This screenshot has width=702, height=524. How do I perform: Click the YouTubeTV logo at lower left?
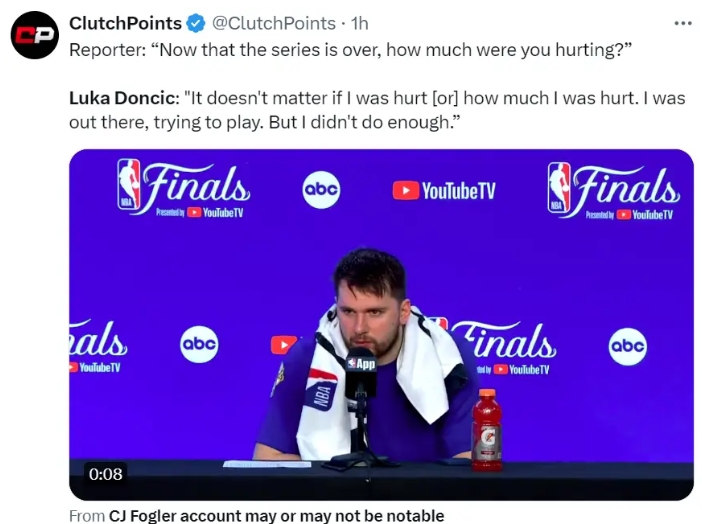click(x=95, y=367)
